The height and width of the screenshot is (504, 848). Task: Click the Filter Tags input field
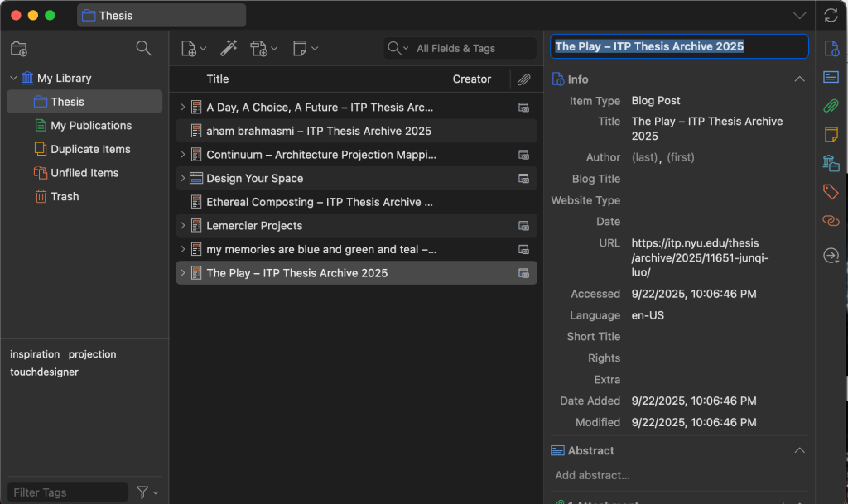click(66, 492)
